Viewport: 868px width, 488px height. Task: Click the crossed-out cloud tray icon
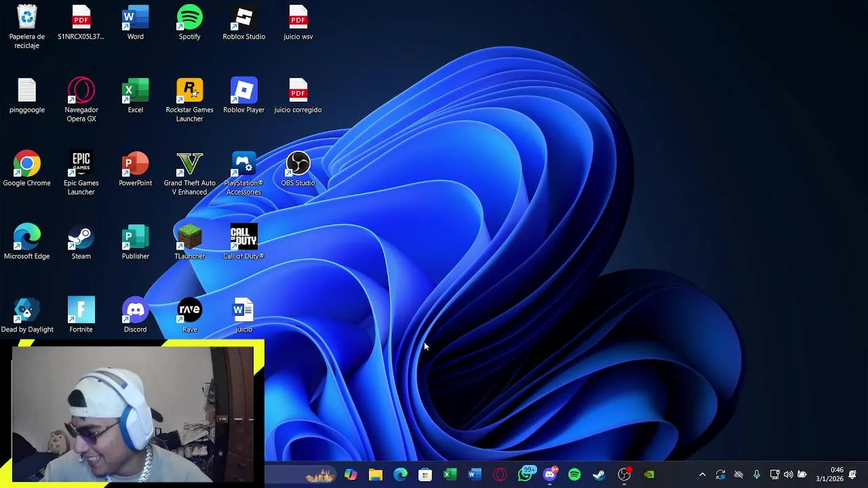coord(738,474)
